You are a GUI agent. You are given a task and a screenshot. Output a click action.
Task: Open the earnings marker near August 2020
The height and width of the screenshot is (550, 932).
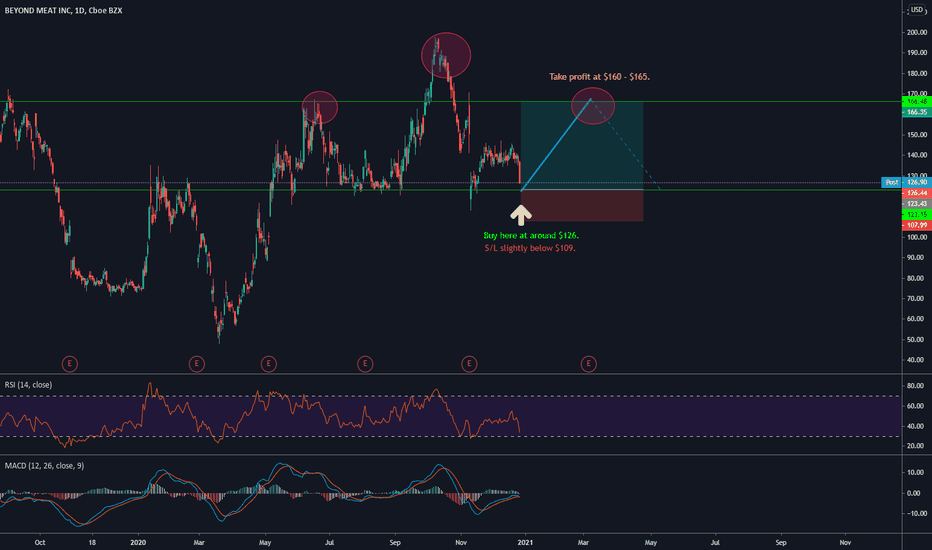coord(365,364)
